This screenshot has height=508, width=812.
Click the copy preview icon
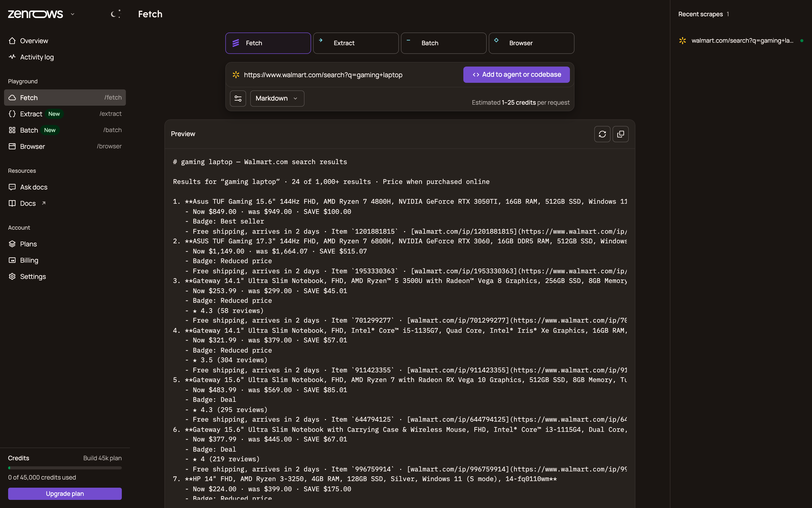coord(620,134)
